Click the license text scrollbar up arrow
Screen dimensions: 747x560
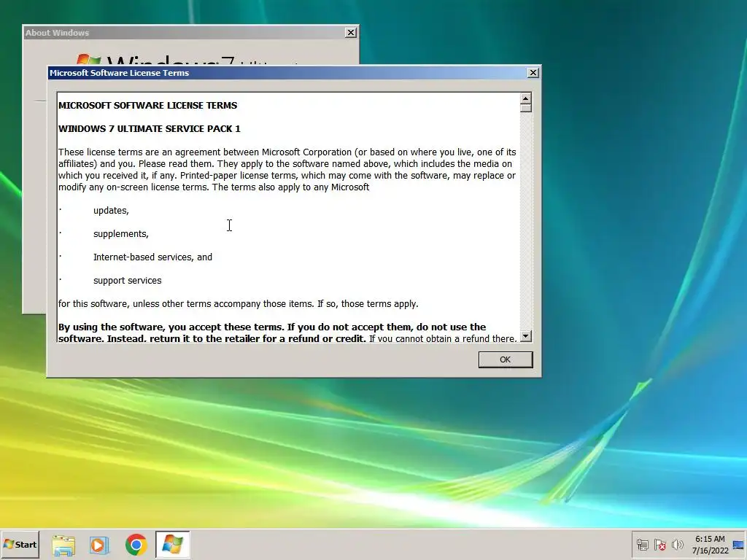tap(526, 98)
